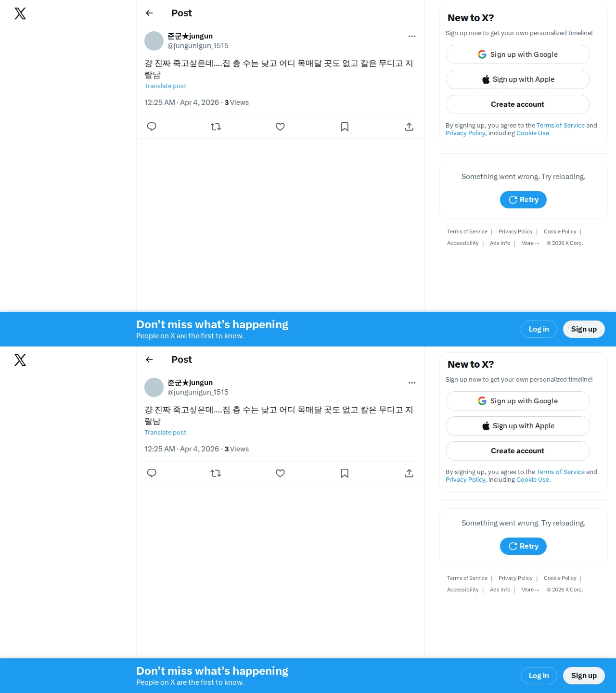Click the lower Create account button
The image size is (616, 693).
tap(518, 451)
